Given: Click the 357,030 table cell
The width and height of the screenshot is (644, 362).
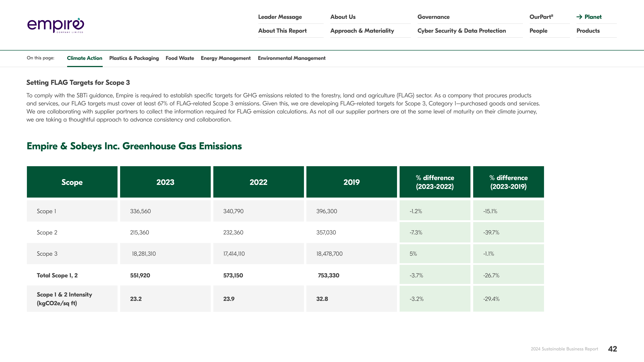Looking at the screenshot, I should pos(326,233).
